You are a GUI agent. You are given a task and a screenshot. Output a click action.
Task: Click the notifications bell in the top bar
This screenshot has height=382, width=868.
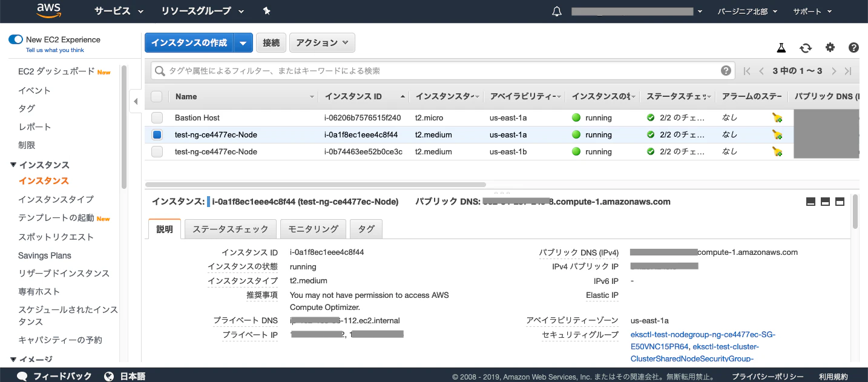click(556, 10)
